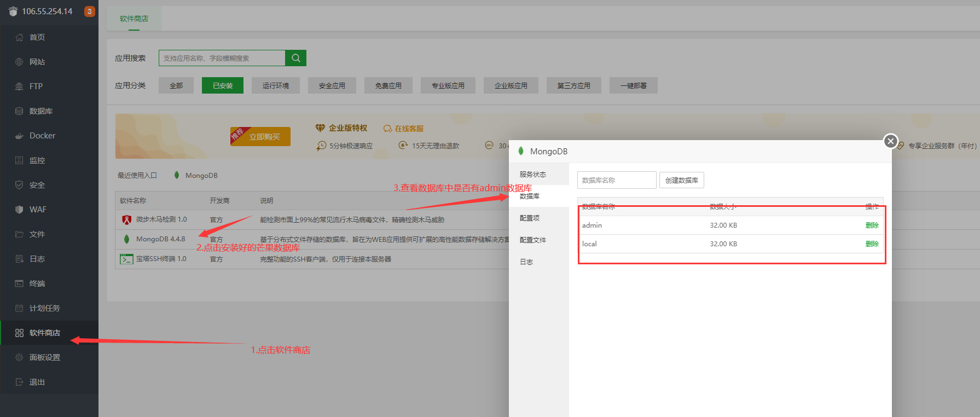Click the search magnifier icon button
980x417 pixels.
[295, 58]
